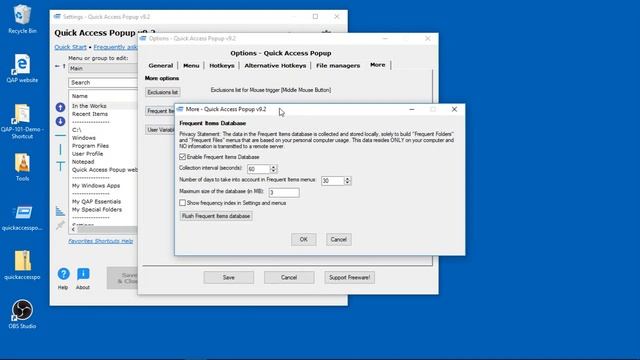Open the Favorites Shortcuts Help link
This screenshot has width=640, height=360.
pyautogui.click(x=101, y=241)
